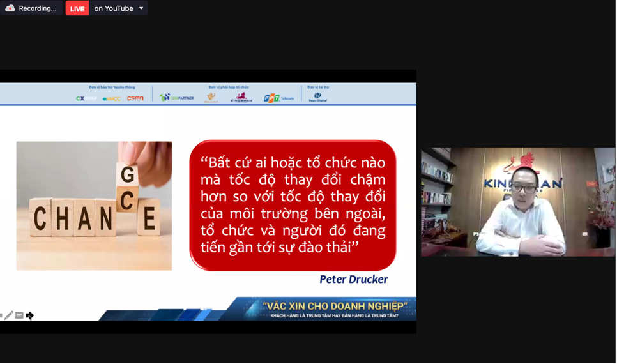Click the FPT Telecom logo
The image size is (617, 364).
[x=278, y=98]
